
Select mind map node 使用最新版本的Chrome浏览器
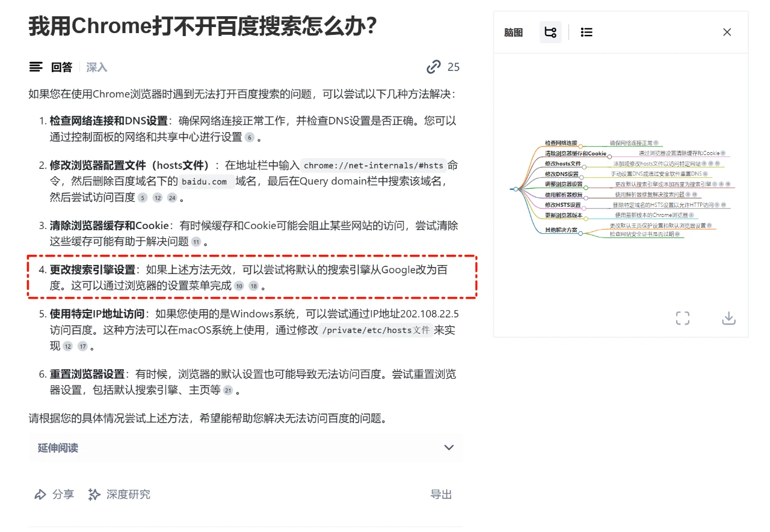(651, 215)
